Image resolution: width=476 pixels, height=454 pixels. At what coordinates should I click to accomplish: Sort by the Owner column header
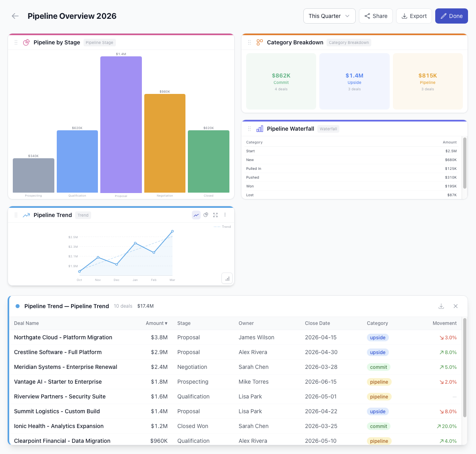point(246,323)
